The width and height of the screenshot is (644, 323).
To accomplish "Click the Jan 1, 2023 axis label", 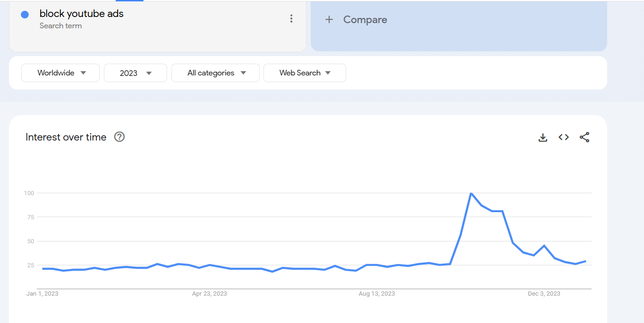I will pos(42,294).
